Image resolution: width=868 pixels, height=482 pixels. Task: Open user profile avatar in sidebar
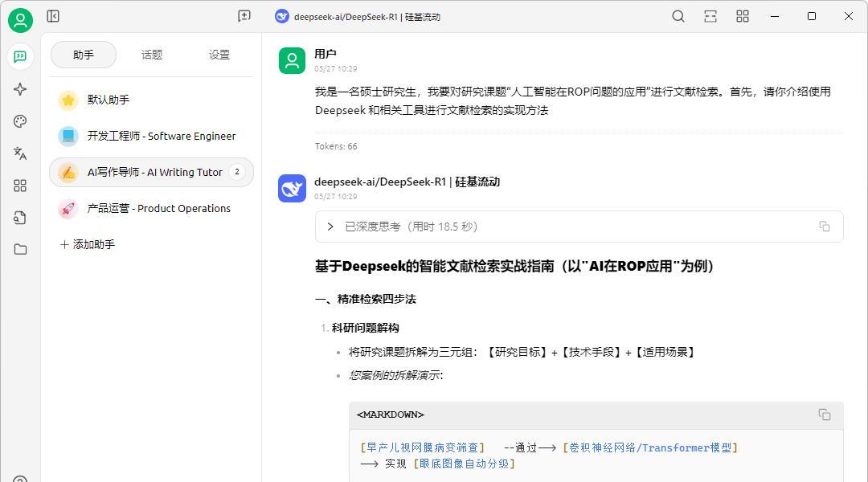click(x=20, y=20)
